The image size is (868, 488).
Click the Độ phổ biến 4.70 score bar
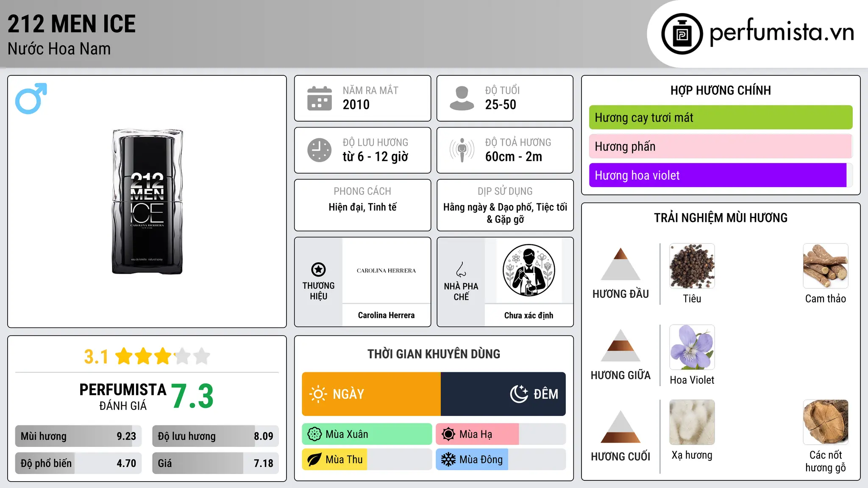pyautogui.click(x=78, y=463)
